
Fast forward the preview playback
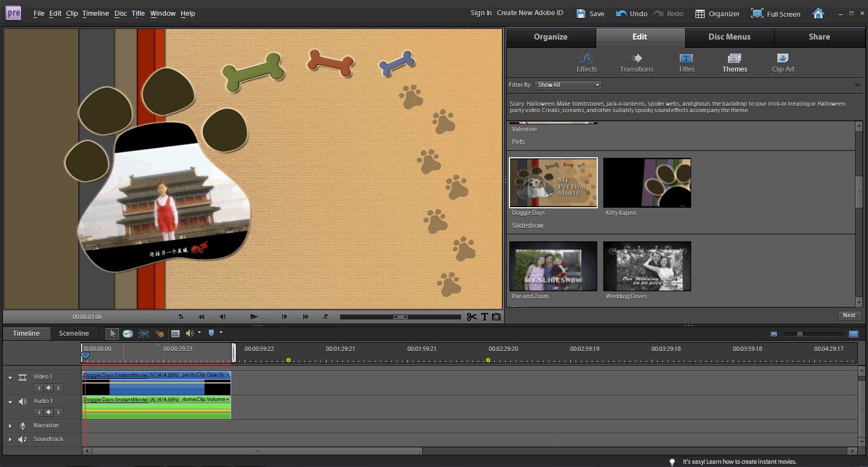(306, 317)
